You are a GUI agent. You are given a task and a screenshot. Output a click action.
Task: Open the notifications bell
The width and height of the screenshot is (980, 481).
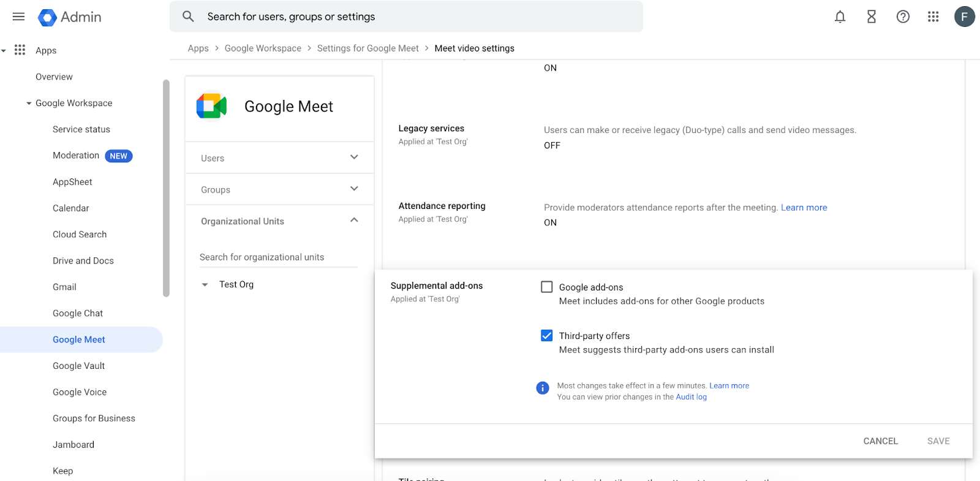coord(840,17)
